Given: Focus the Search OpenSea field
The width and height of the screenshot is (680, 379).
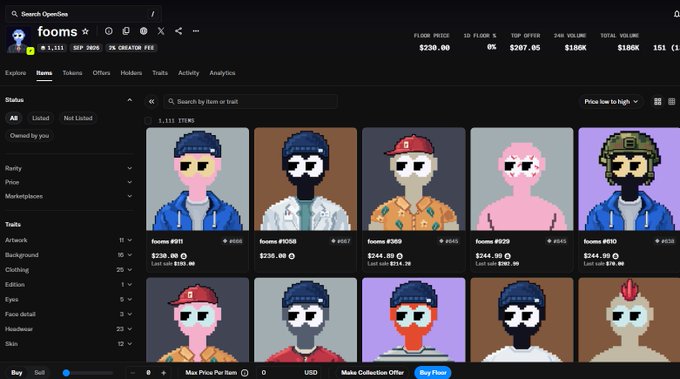Looking at the screenshot, I should pos(83,14).
